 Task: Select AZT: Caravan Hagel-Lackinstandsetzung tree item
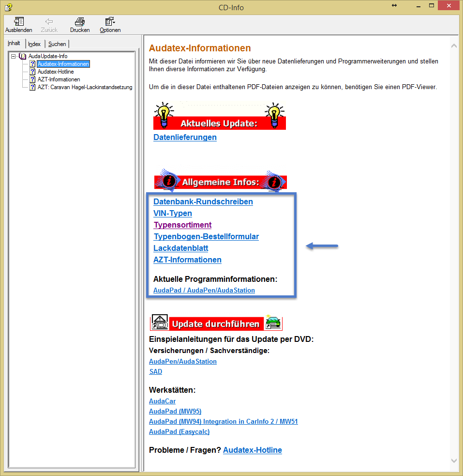click(x=85, y=87)
